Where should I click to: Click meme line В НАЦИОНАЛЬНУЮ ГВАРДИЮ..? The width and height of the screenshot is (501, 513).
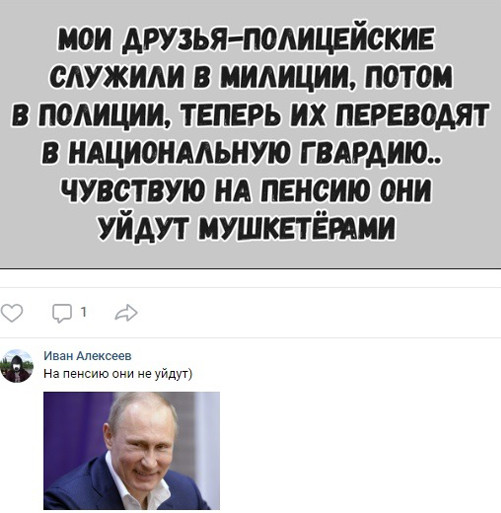[243, 152]
